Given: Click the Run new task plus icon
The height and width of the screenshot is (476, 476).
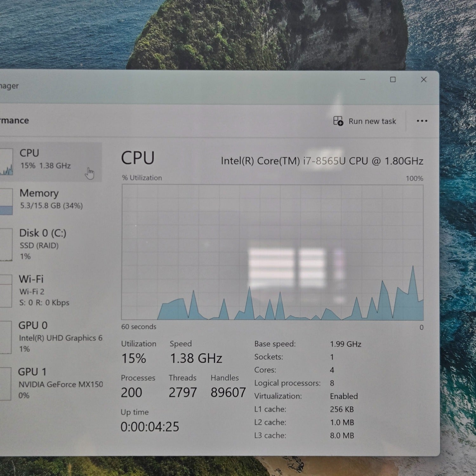Looking at the screenshot, I should click(x=339, y=121).
